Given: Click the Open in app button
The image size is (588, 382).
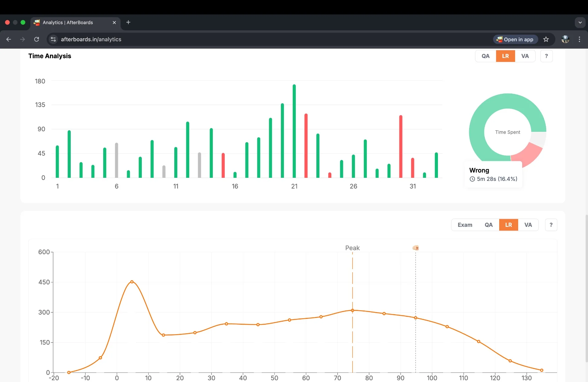Looking at the screenshot, I should (515, 39).
